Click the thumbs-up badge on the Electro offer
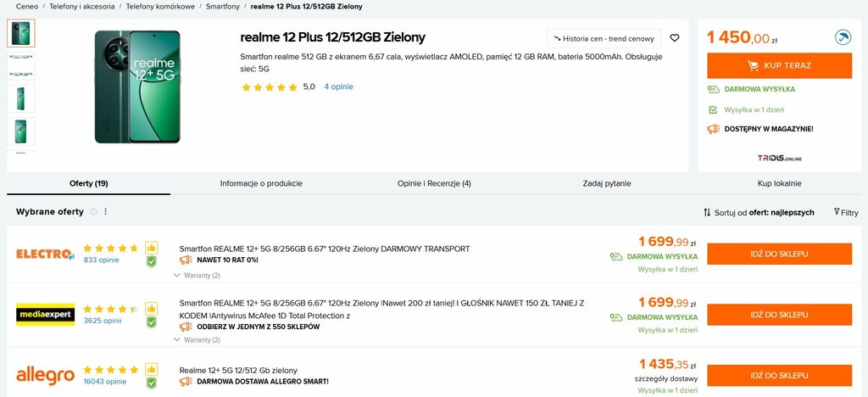 pos(151,248)
